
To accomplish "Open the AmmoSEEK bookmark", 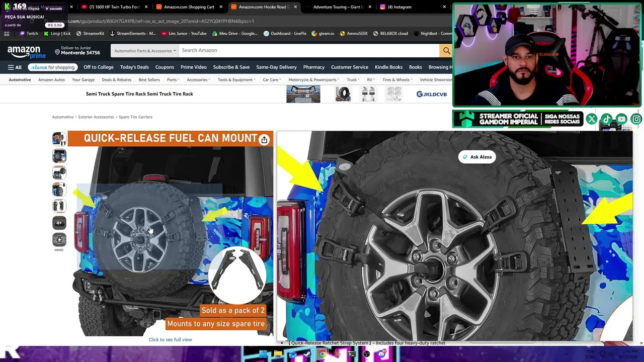I will click(x=354, y=34).
